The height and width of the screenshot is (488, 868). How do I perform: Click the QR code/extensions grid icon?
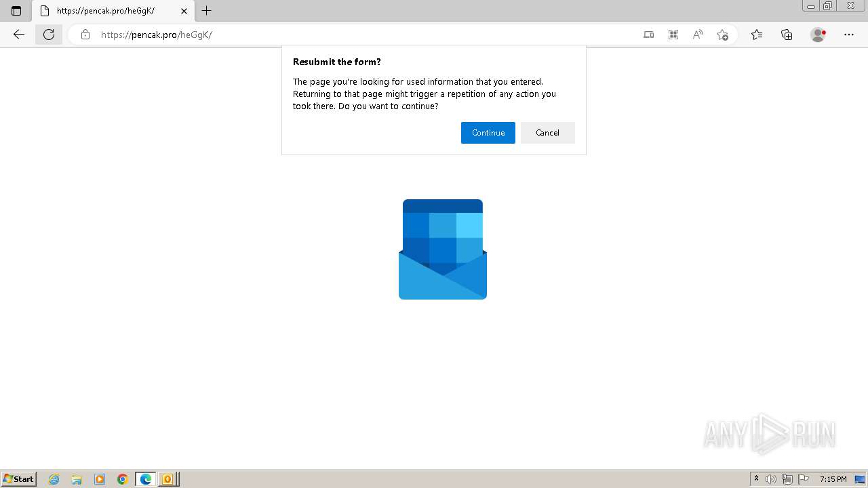(x=673, y=35)
